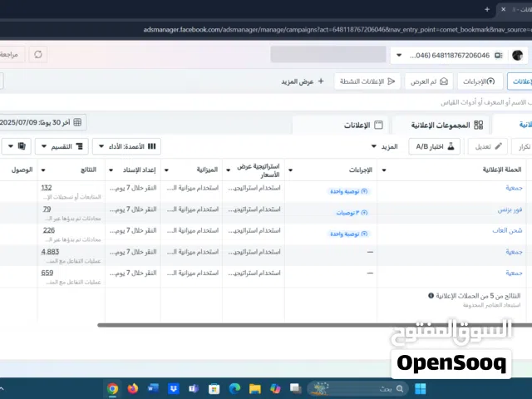Open Dropbox from the taskbar

[x=174, y=388]
